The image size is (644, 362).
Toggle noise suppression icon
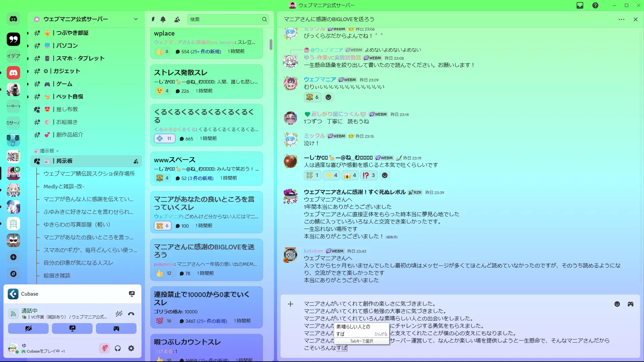tap(119, 314)
